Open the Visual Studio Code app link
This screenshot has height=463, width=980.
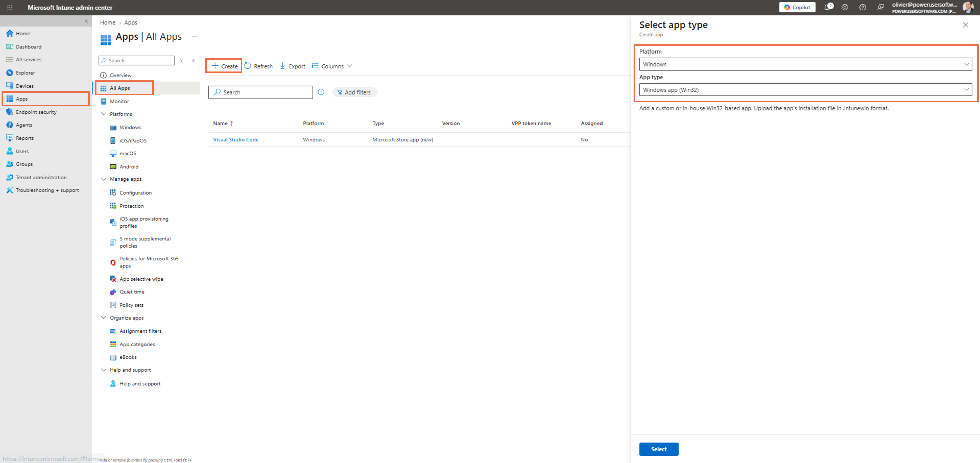coord(236,140)
